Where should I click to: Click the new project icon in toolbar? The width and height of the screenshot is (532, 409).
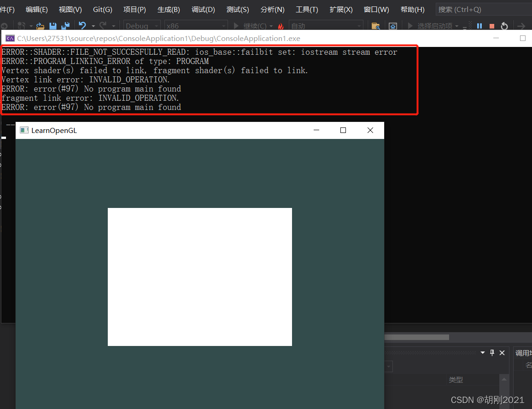point(21,26)
